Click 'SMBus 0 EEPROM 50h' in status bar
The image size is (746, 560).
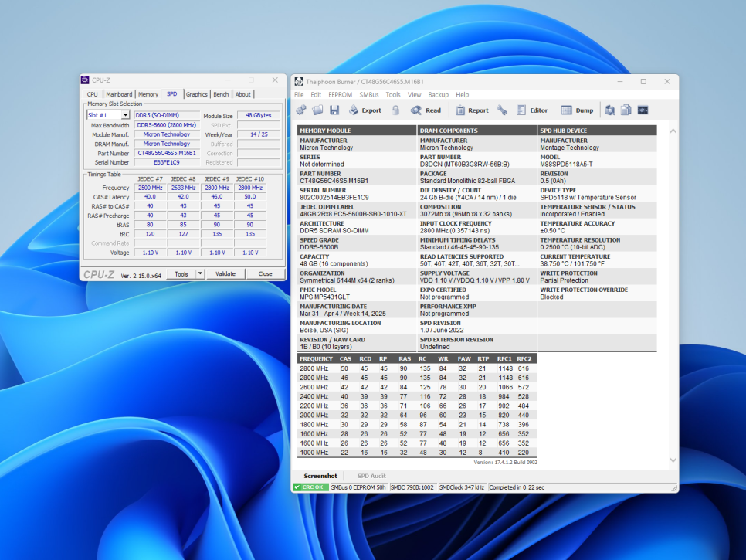(359, 487)
